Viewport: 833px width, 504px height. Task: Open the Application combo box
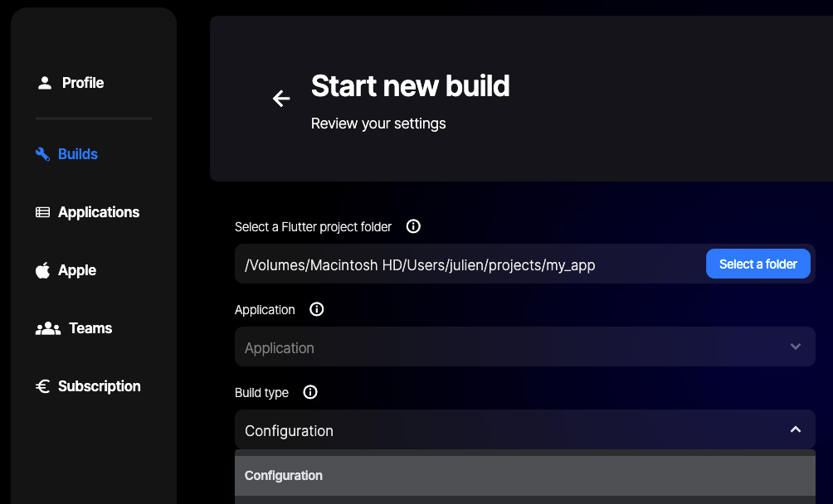[514, 347]
